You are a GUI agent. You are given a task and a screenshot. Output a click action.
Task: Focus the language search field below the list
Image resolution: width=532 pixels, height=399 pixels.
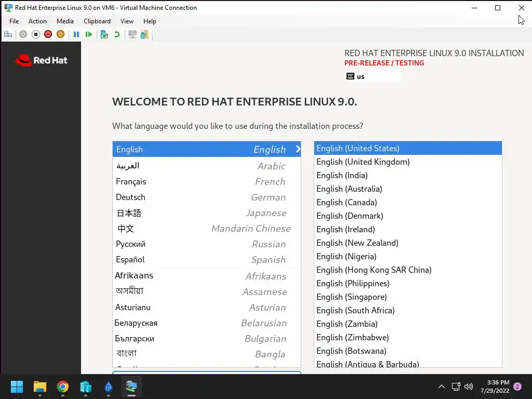(207, 373)
